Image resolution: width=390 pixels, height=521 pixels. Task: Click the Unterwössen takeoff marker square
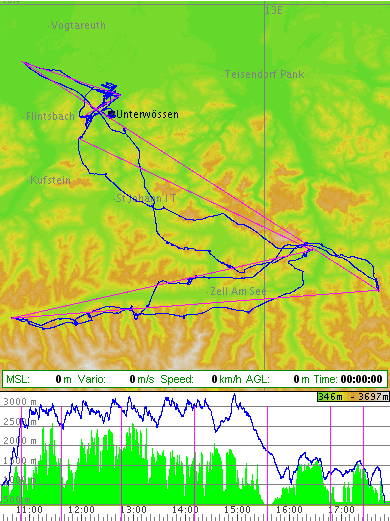[112, 114]
